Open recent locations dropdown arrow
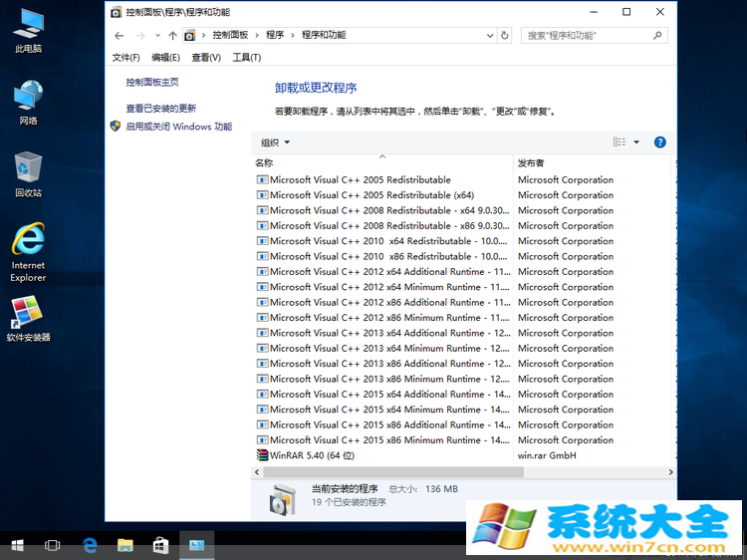The image size is (747, 560). (157, 35)
